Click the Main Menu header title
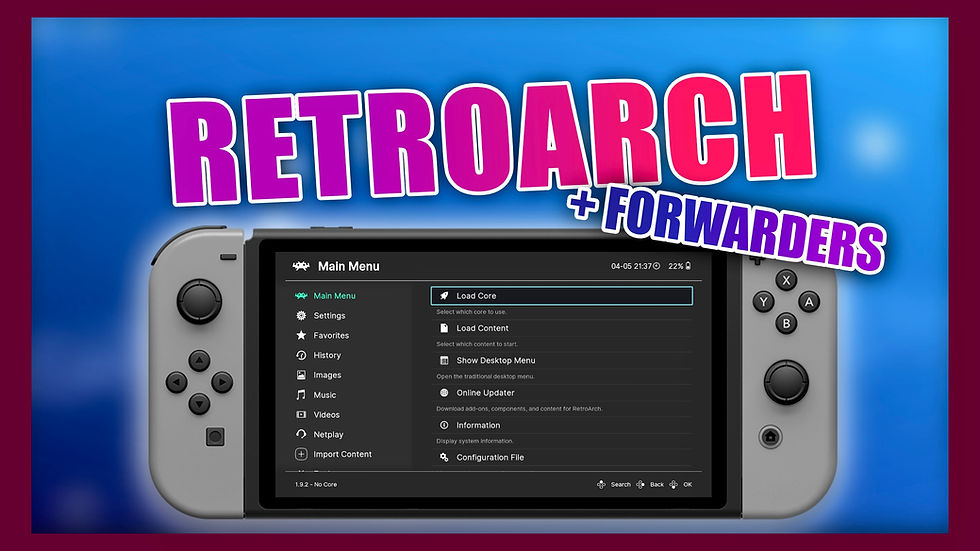 [x=349, y=266]
